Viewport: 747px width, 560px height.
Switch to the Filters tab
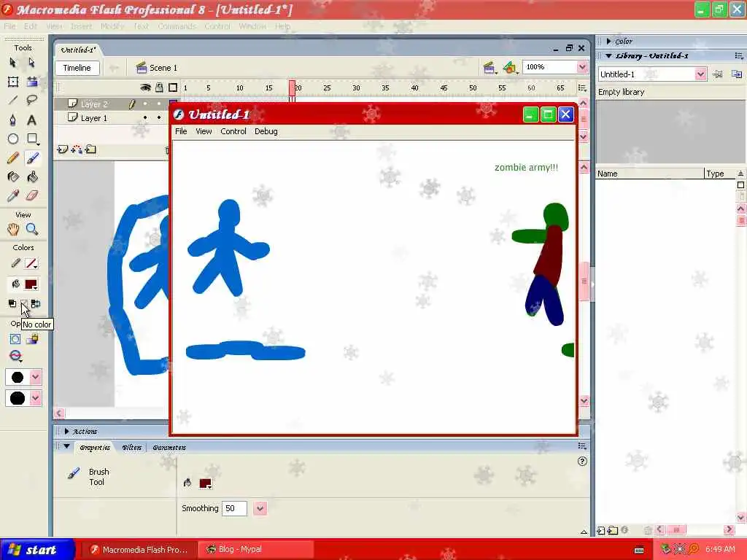(x=131, y=448)
